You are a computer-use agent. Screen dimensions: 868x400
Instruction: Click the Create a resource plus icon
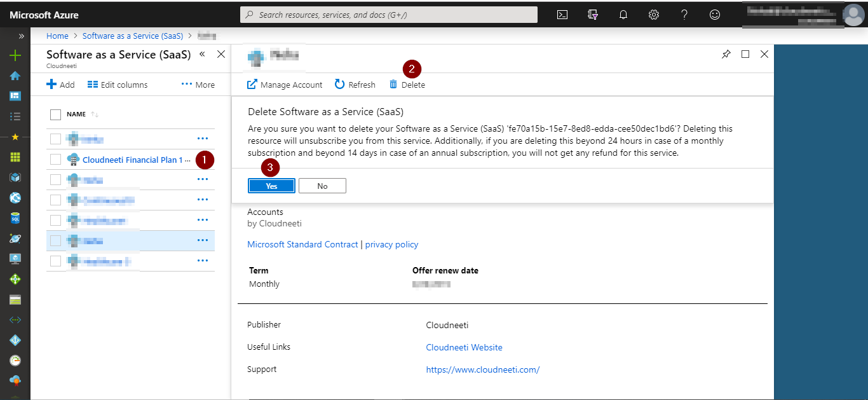[15, 55]
